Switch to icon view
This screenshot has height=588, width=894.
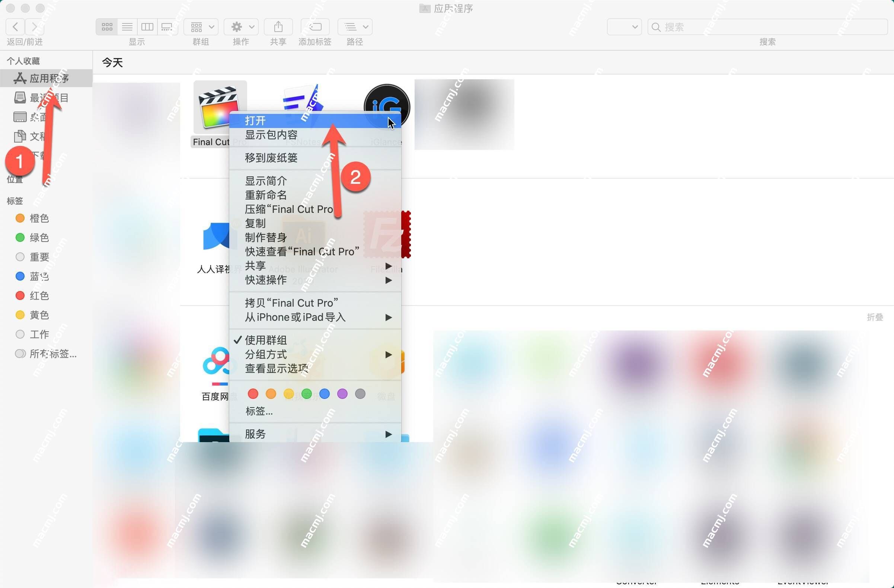(107, 27)
